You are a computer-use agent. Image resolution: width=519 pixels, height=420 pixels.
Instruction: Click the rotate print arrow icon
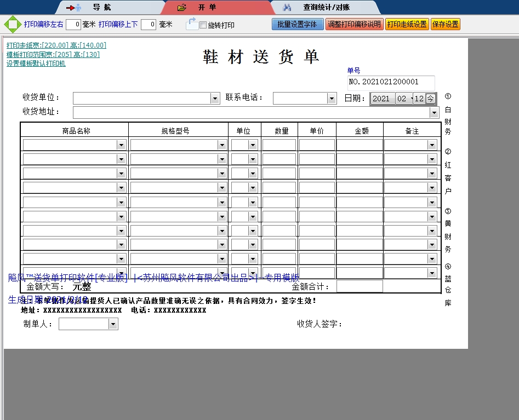191,24
